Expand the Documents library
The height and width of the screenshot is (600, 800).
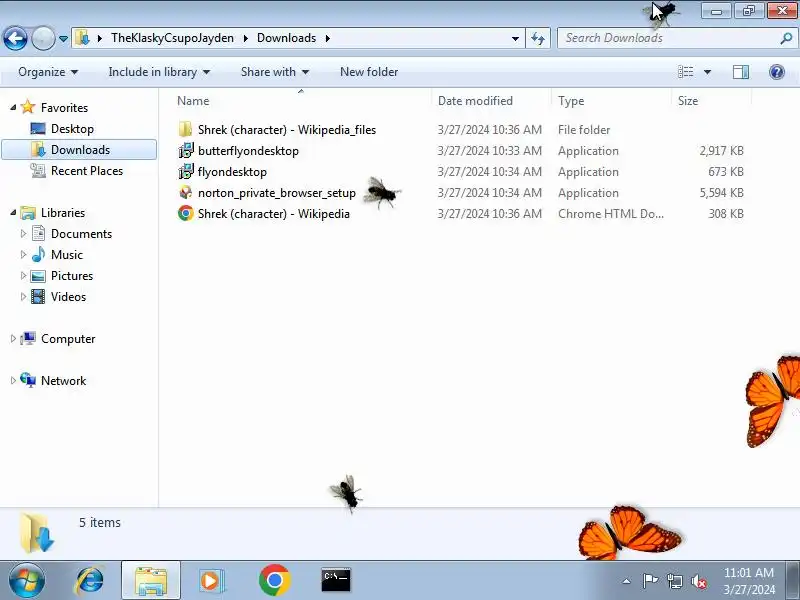pyautogui.click(x=23, y=233)
